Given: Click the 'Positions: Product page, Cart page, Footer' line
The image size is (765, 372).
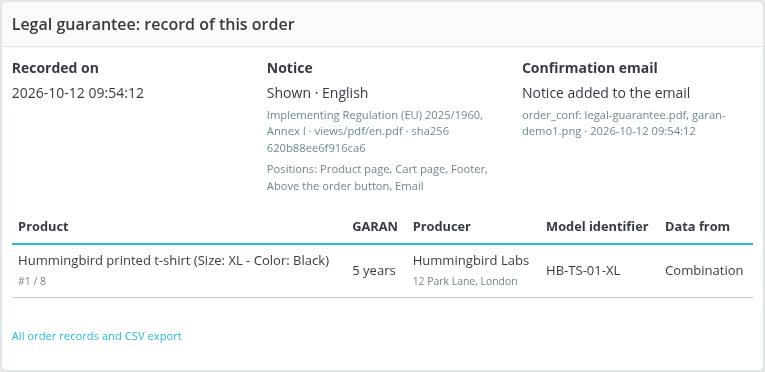Looking at the screenshot, I should [377, 169].
